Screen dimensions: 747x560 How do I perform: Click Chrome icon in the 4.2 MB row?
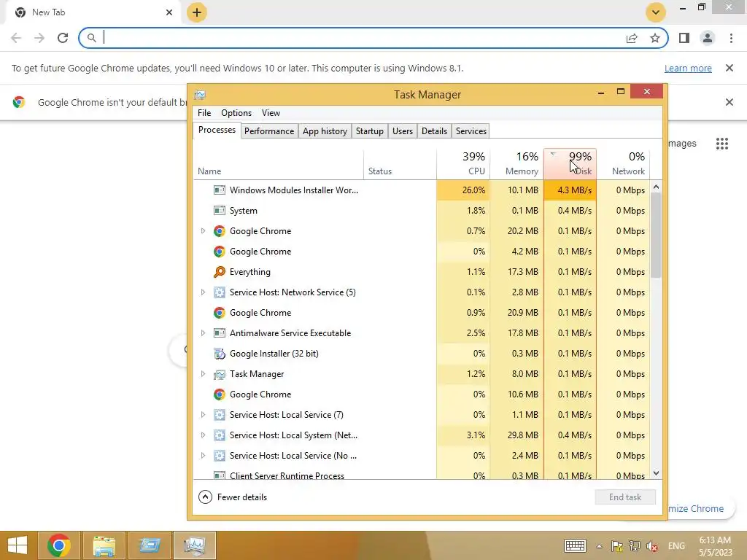219,252
